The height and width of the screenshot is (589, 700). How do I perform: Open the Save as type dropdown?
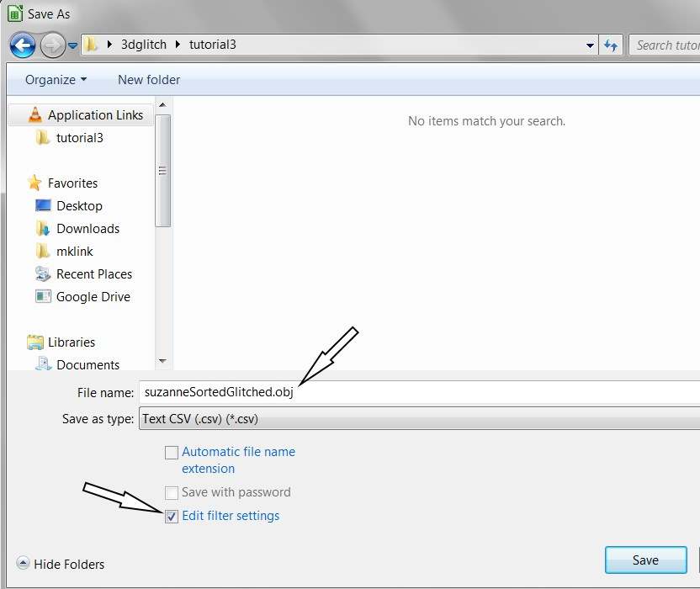pyautogui.click(x=420, y=418)
